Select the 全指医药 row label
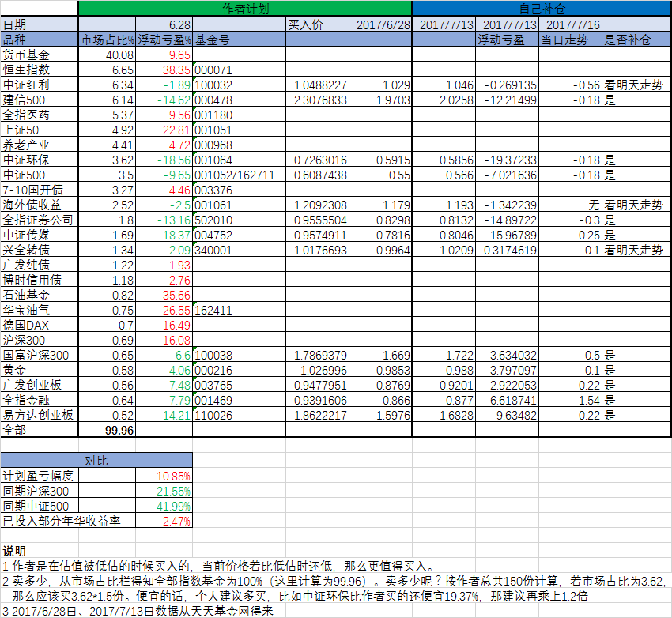 tap(39, 115)
